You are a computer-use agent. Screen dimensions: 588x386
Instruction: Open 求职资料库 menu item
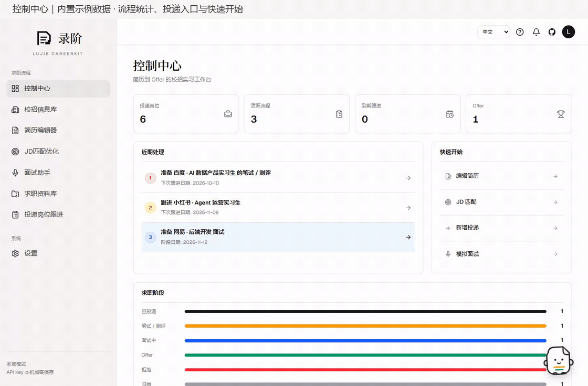(x=58, y=194)
